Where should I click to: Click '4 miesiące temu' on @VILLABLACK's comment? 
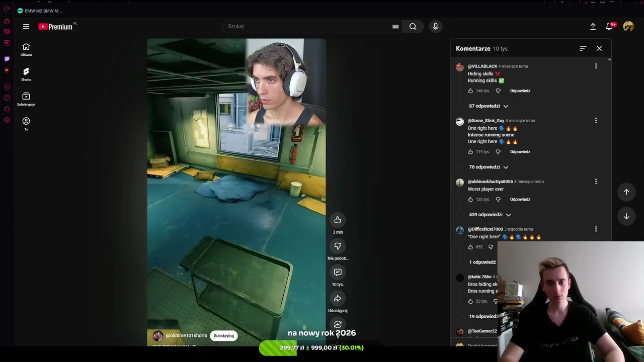[x=513, y=66]
